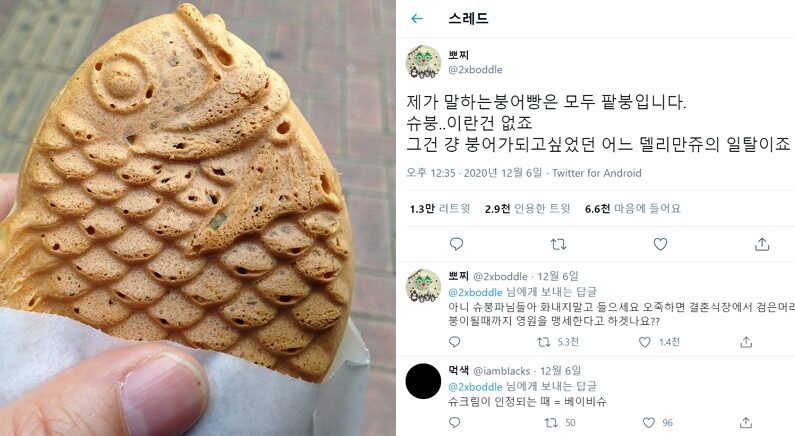Image resolution: width=795 pixels, height=436 pixels.
Task: Reply to 먹색's tweet
Action: click(x=455, y=422)
